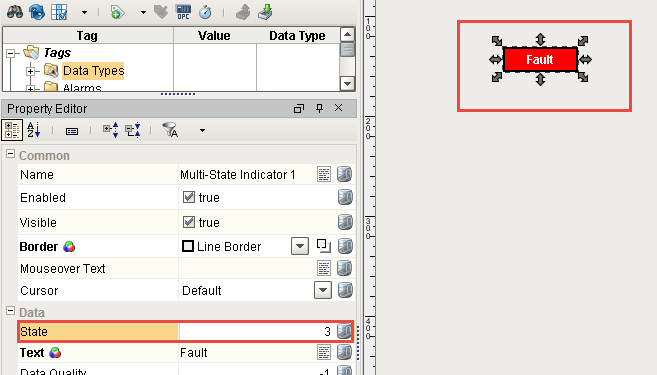
Task: Float the Property Editor panel
Action: (x=299, y=109)
